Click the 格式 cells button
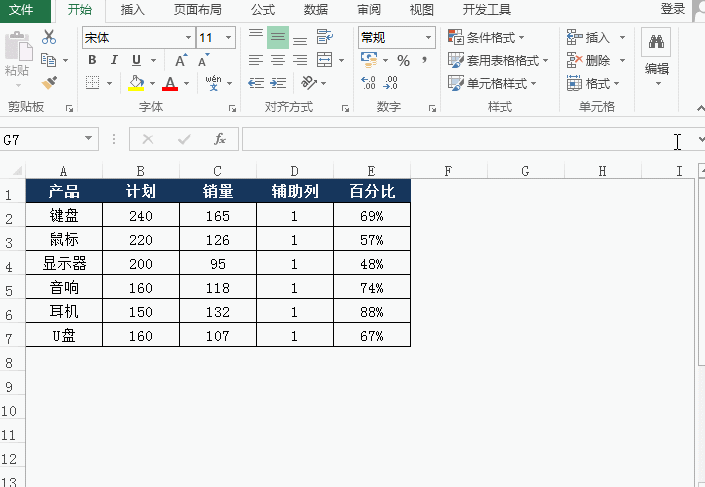This screenshot has height=487, width=705. [x=593, y=83]
